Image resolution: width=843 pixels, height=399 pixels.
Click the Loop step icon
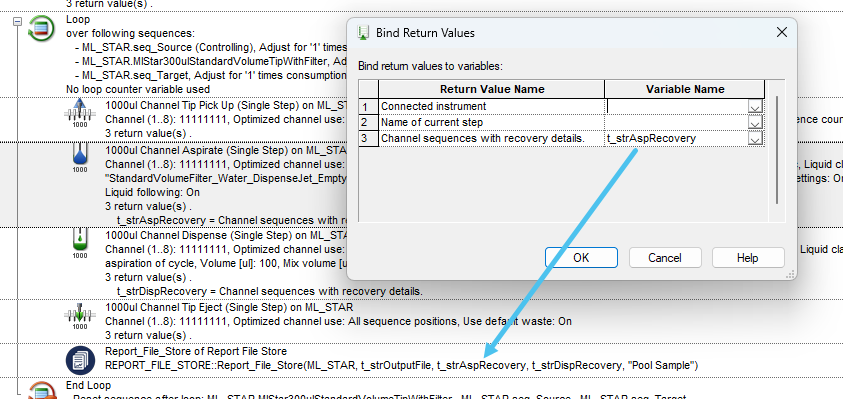[x=41, y=28]
